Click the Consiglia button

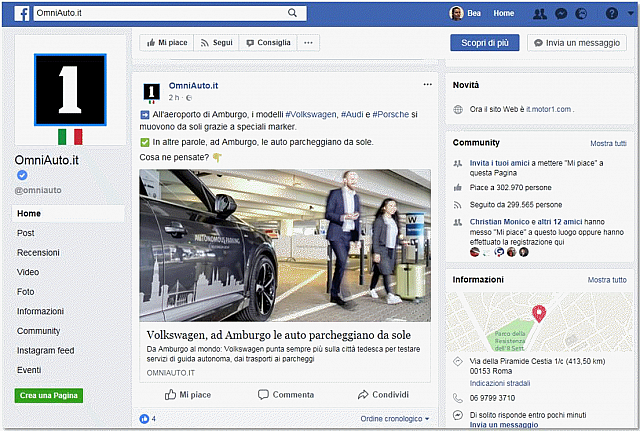tap(268, 43)
